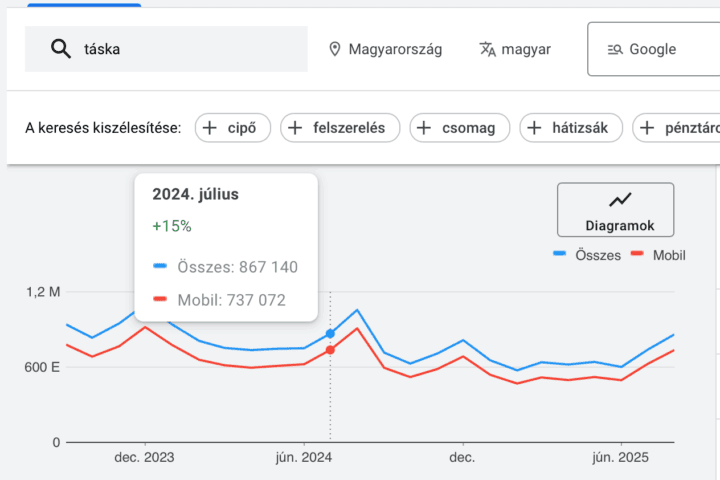Open the Google search network selector
720x480 pixels.
[x=652, y=49]
